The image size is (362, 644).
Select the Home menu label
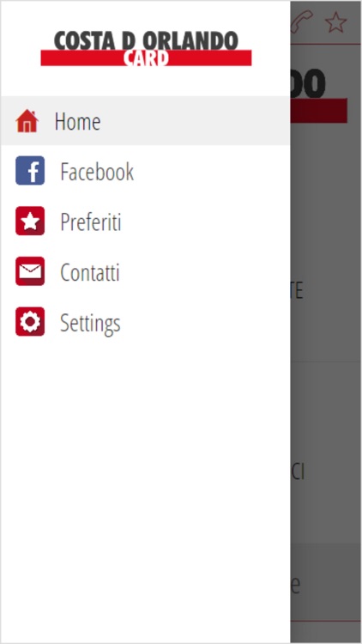click(77, 122)
